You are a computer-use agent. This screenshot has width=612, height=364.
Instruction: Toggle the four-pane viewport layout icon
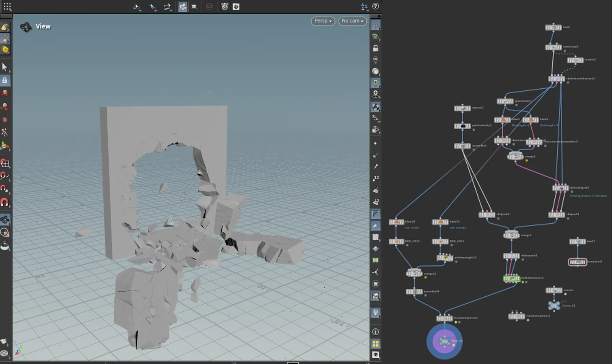[x=376, y=343]
